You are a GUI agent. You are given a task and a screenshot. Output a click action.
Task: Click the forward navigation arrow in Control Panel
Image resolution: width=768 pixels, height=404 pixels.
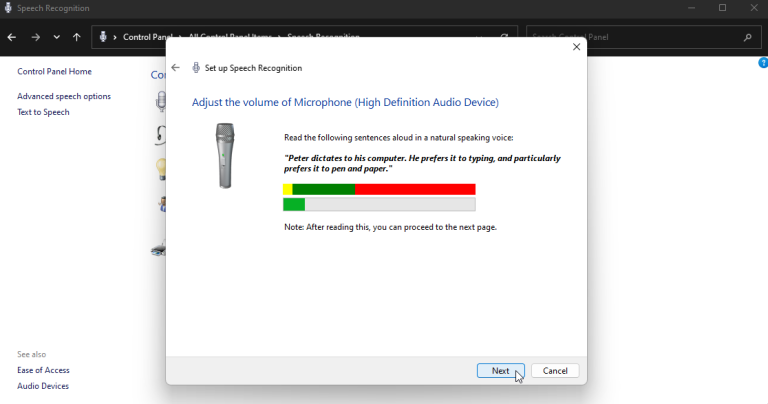tap(35, 37)
